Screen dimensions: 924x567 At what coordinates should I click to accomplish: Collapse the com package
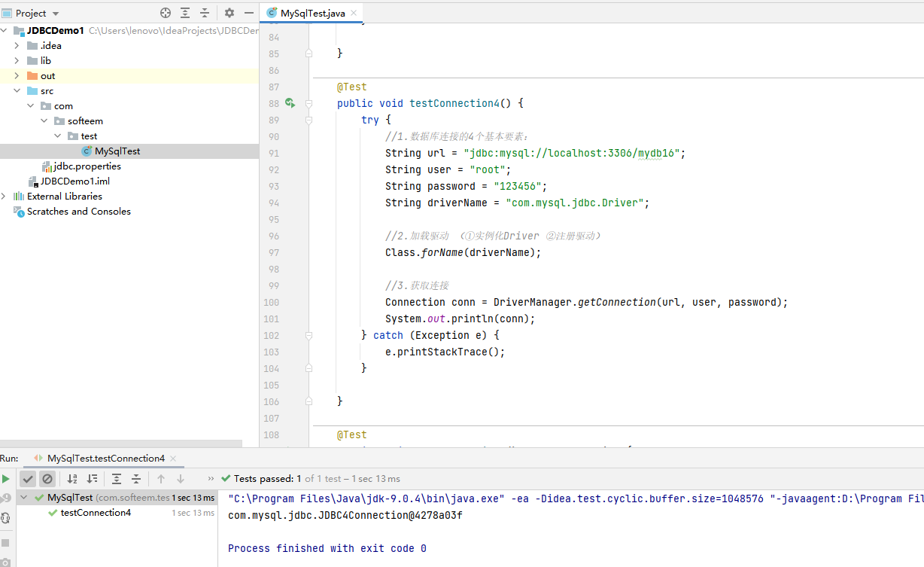[31, 106]
